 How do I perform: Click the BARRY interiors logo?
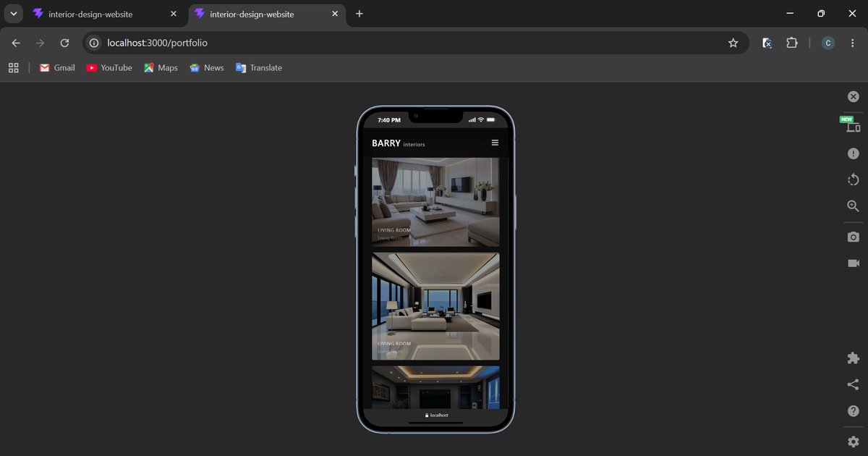[399, 143]
